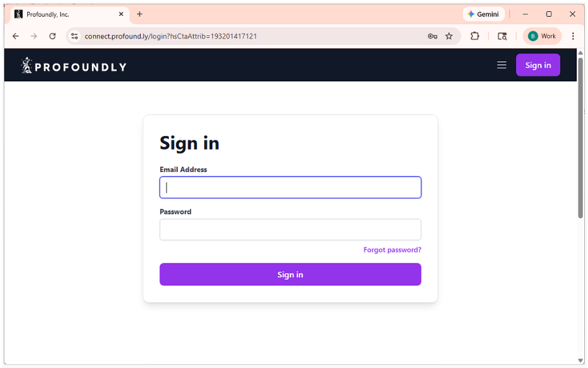This screenshot has height=368, width=588.
Task: Open the Forgot password link
Action: pyautogui.click(x=392, y=249)
